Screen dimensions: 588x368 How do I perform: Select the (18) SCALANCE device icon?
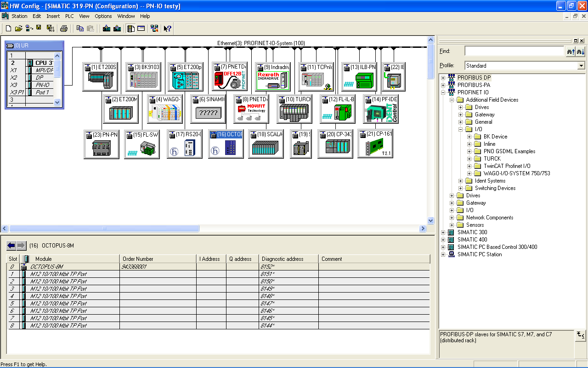point(266,144)
